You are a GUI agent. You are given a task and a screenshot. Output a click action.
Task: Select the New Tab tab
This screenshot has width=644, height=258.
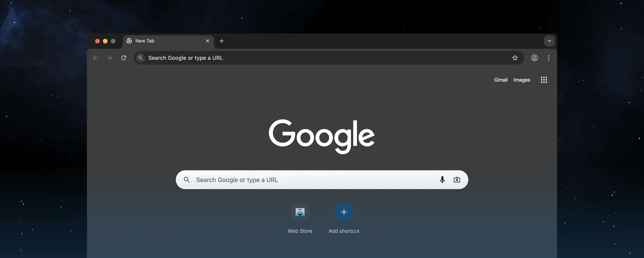(160, 41)
